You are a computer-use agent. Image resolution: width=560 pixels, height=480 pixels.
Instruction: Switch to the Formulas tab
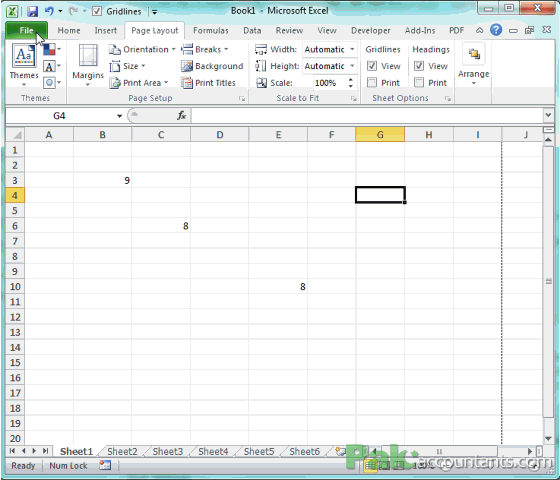[x=211, y=30]
